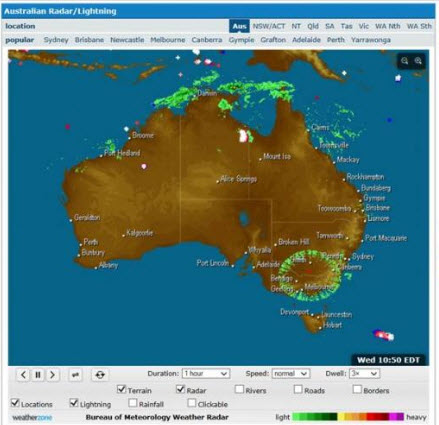Image resolution: width=439 pixels, height=425 pixels.
Task: Enable the Rainfall checkbox
Action: [x=133, y=403]
